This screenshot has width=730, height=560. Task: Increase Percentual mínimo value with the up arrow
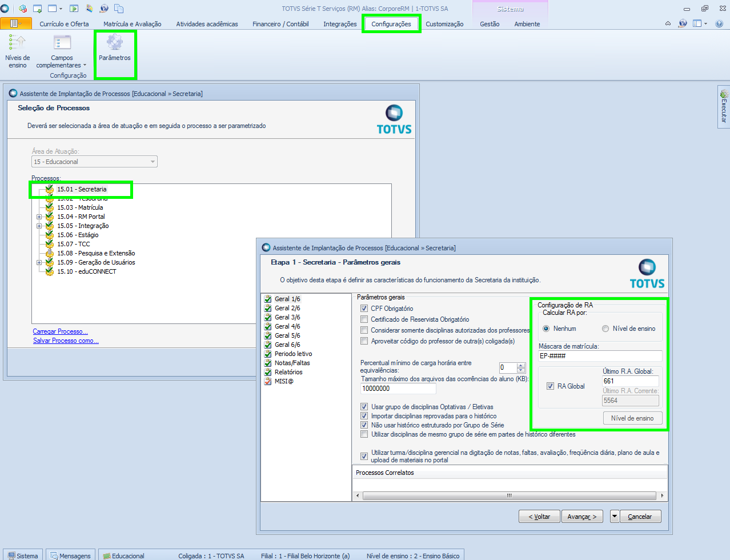click(x=521, y=366)
